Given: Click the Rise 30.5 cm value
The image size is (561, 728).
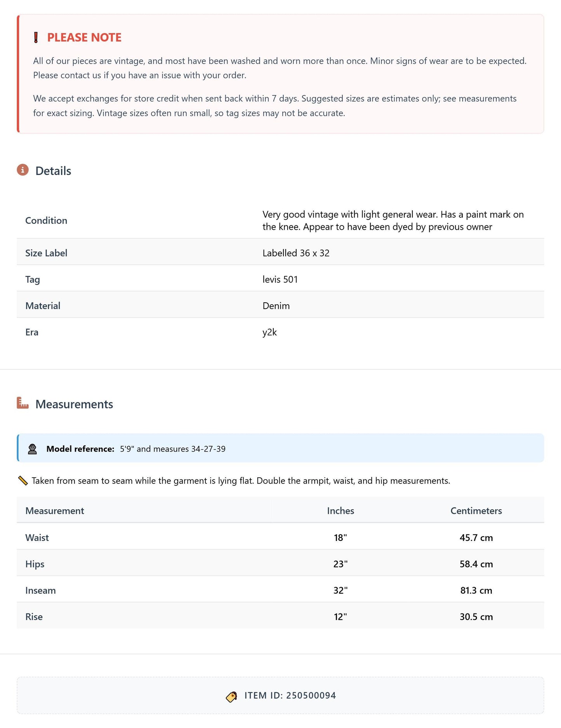Looking at the screenshot, I should (x=476, y=617).
